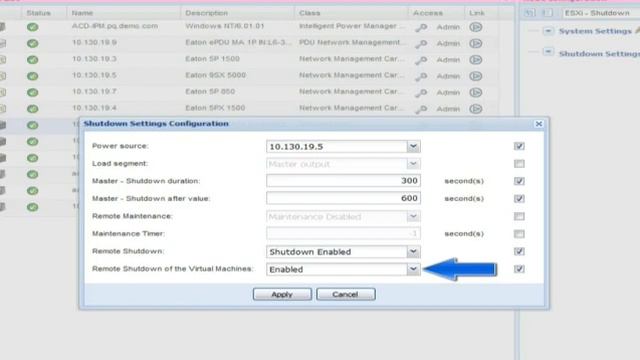Open link icon for ACD-IPM.pq.demo.com row
Screen dimensions: 640x360
coord(476,27)
